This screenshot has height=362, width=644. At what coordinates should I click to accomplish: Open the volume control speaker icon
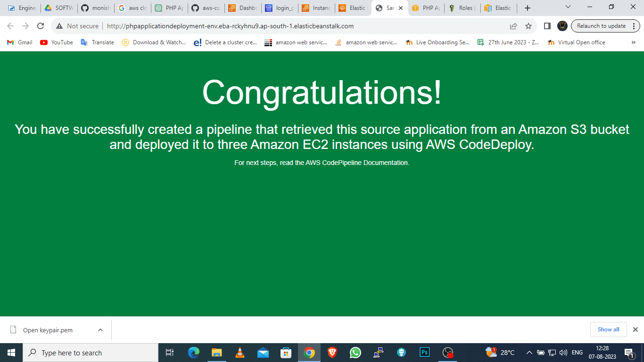(563, 353)
